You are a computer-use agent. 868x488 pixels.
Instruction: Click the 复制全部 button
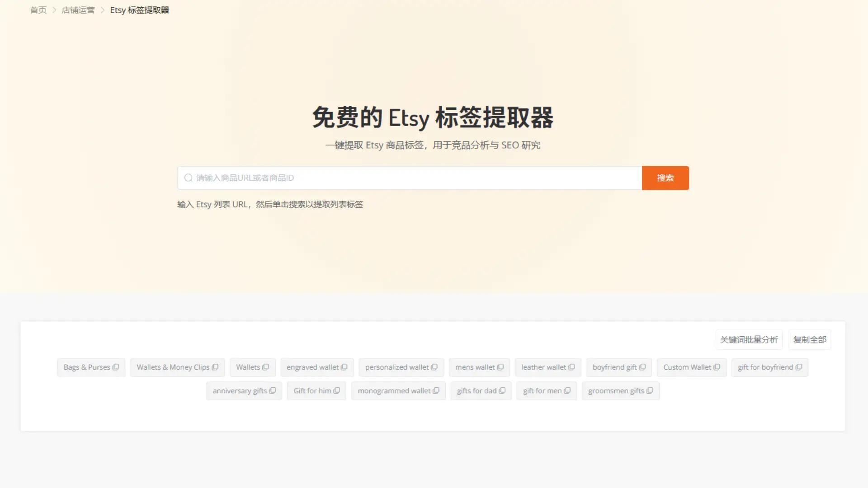(809, 339)
